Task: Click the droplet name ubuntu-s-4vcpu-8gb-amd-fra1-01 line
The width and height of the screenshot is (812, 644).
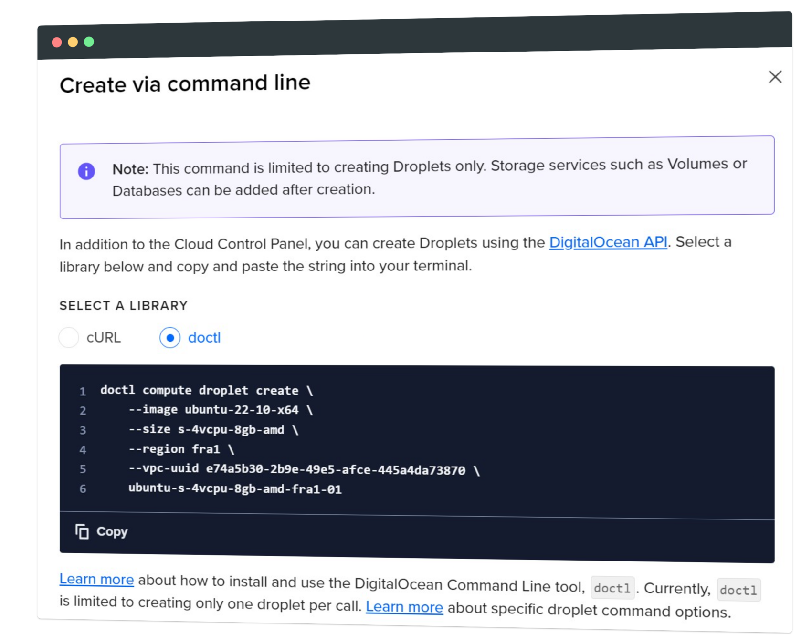Action: tap(235, 488)
